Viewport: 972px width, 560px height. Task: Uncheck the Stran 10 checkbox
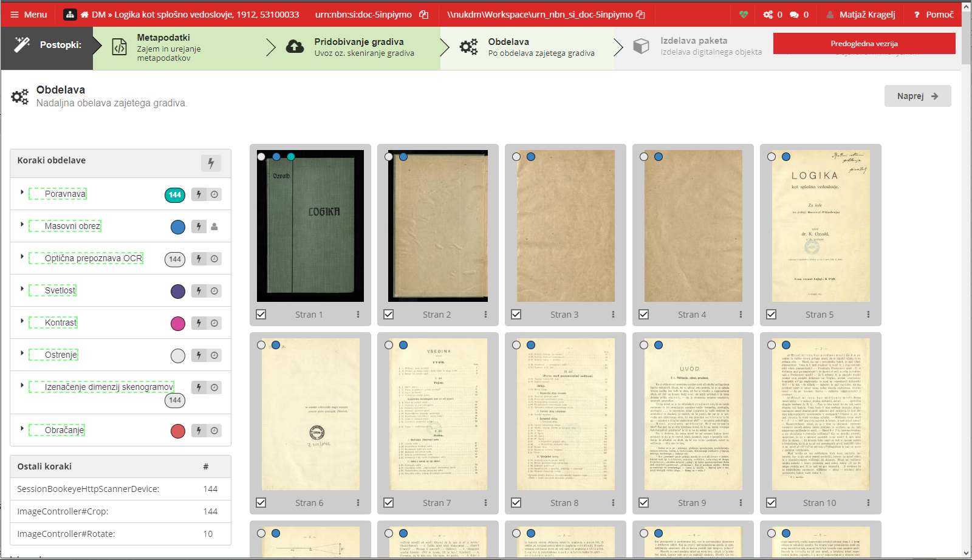(x=772, y=503)
